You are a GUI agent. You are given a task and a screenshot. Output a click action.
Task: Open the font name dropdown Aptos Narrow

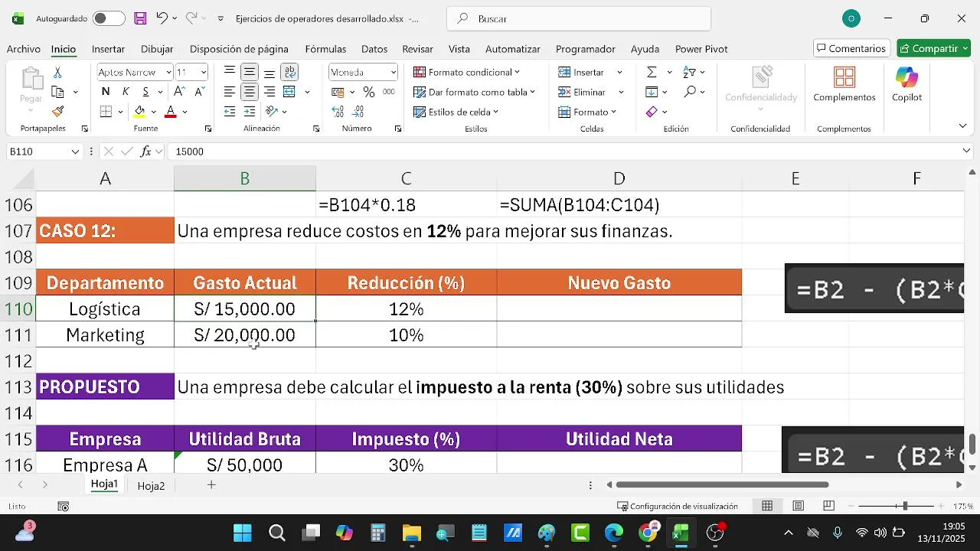point(168,72)
